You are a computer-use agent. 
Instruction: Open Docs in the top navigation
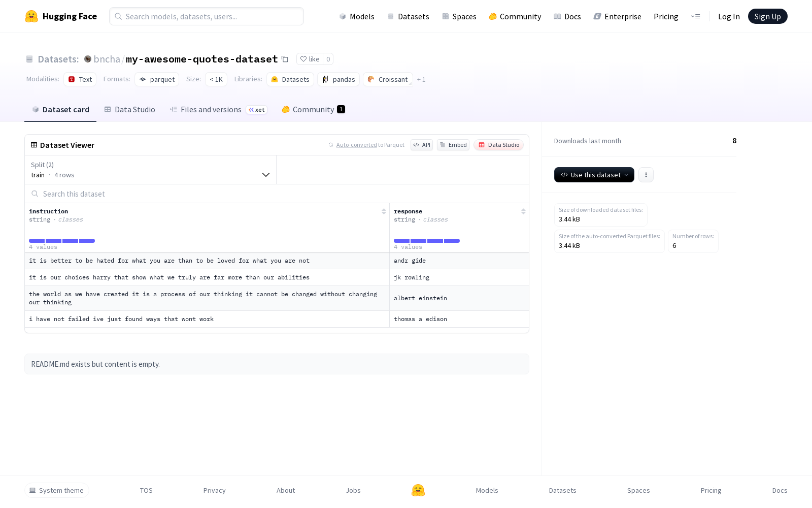point(567,16)
